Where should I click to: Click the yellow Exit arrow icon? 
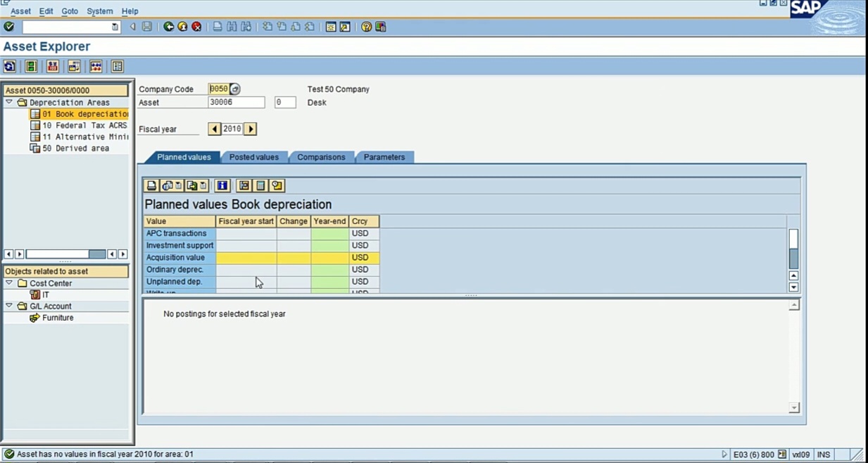tap(182, 27)
